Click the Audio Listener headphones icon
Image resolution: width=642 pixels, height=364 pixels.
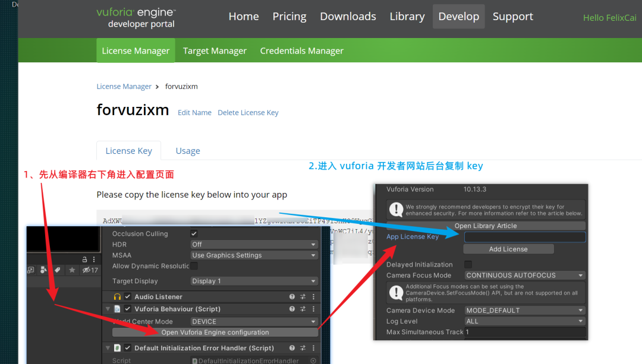(x=117, y=296)
